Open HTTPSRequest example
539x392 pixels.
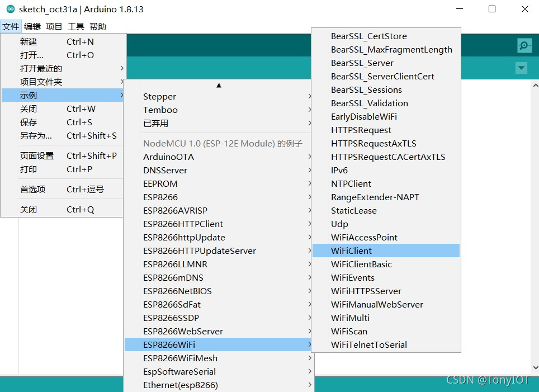coord(386,130)
